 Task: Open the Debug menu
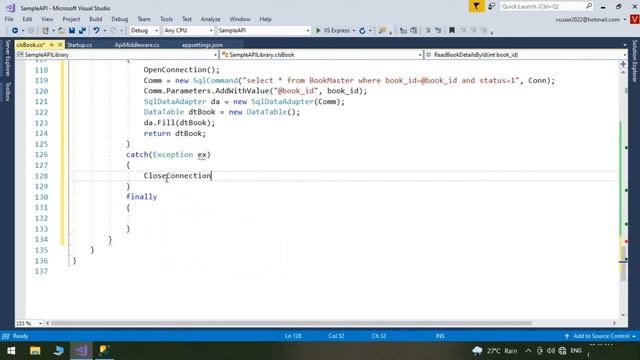coord(120,19)
